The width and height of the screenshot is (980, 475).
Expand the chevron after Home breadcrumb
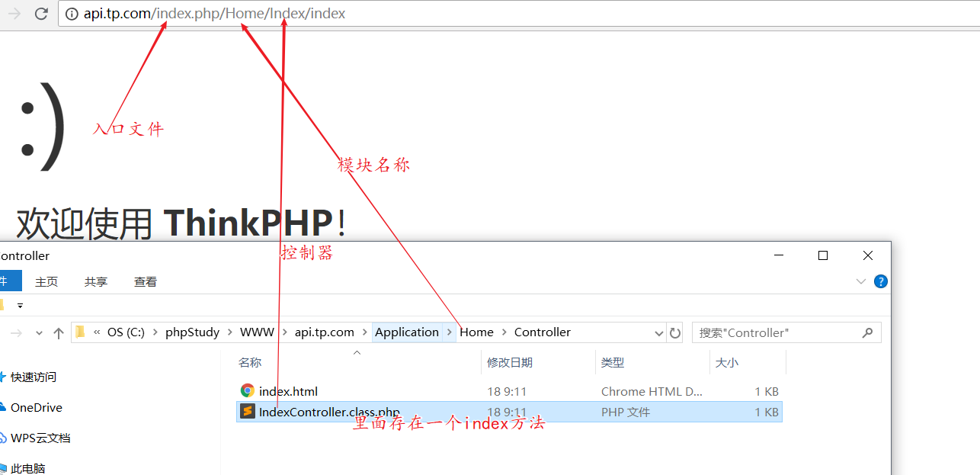tap(504, 332)
